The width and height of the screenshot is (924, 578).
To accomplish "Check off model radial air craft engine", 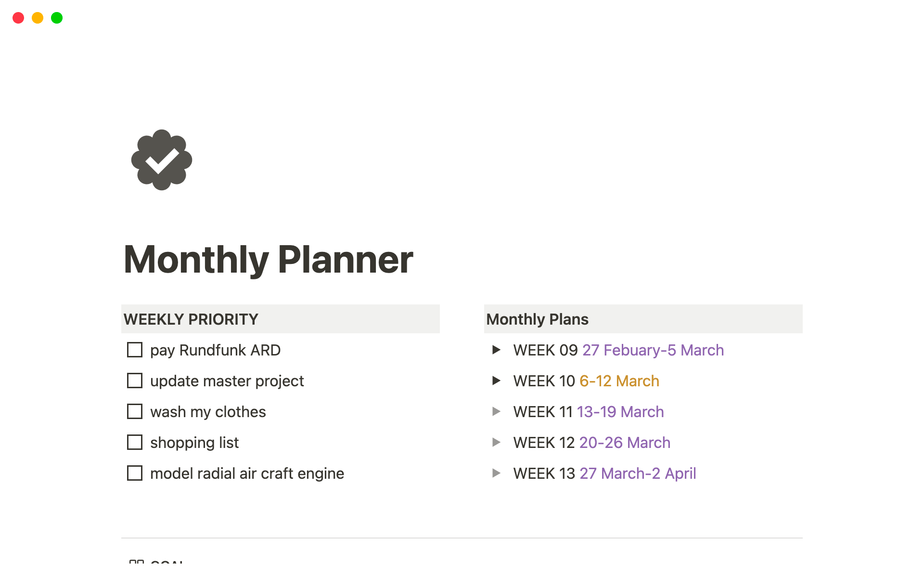I will pyautogui.click(x=135, y=473).
